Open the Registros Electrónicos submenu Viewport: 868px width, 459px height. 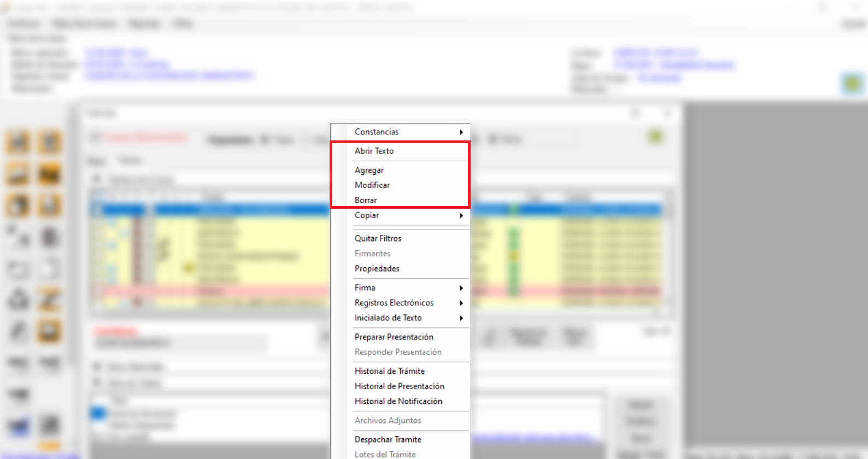pyautogui.click(x=394, y=303)
